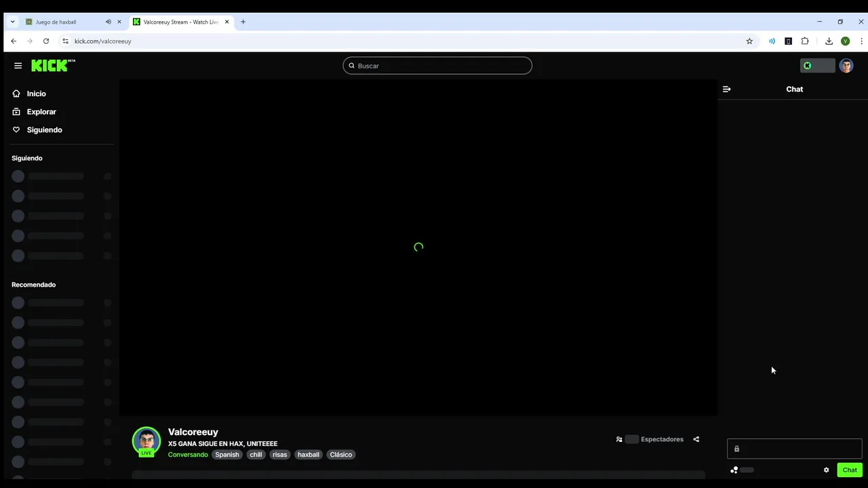Open Valcoreeuy channel name link
The width and height of the screenshot is (868, 488).
click(193, 432)
